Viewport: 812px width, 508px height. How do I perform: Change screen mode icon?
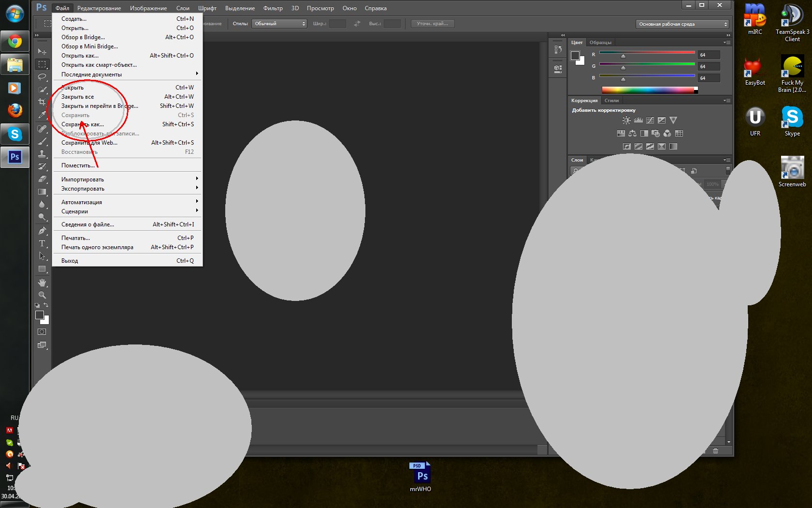tap(42, 345)
